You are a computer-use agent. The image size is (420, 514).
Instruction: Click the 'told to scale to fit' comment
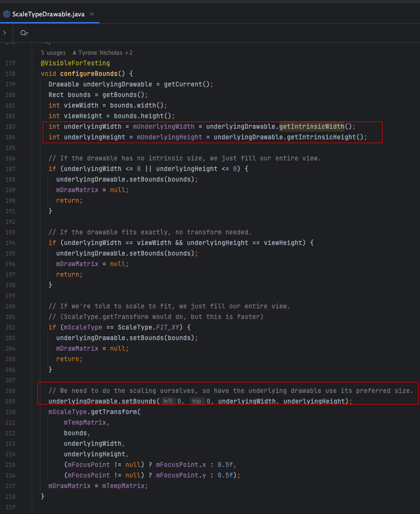[x=169, y=306]
